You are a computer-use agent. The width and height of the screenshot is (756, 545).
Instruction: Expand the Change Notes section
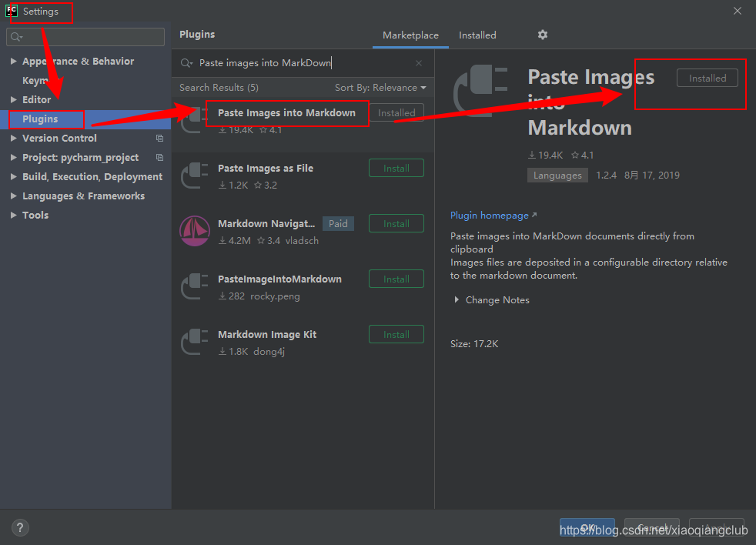(x=456, y=300)
